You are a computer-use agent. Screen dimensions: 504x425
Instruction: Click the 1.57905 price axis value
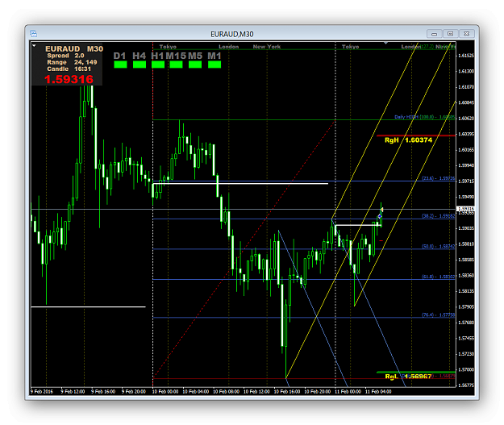pos(466,306)
